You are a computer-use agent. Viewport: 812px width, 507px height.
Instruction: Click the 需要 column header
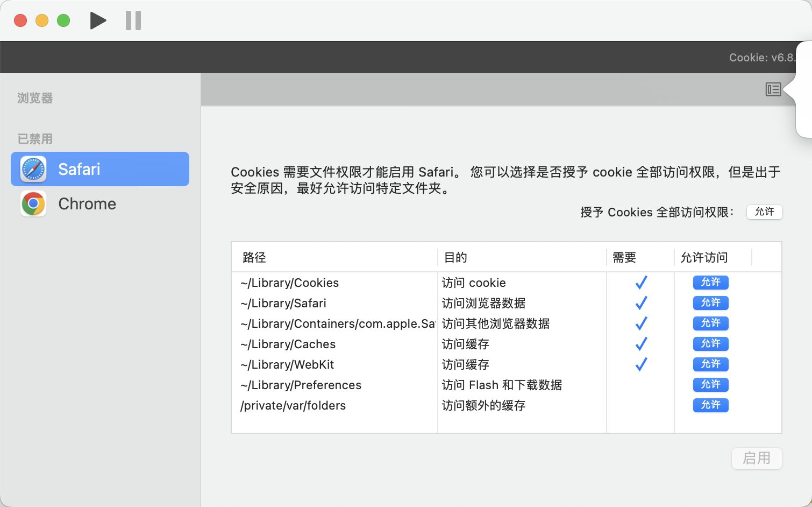pyautogui.click(x=640, y=257)
